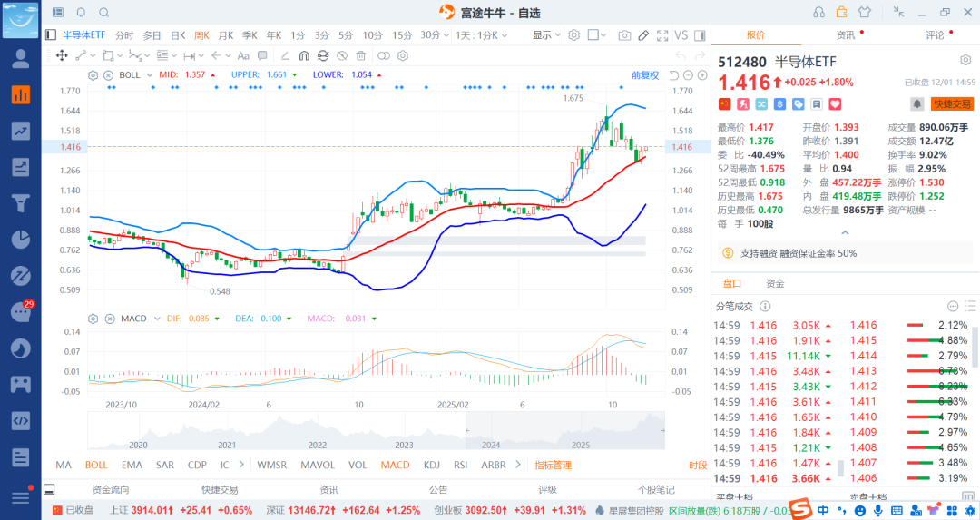Expand the BOLL indicator dropdown chevron
The height and width of the screenshot is (520, 980).
(x=150, y=74)
